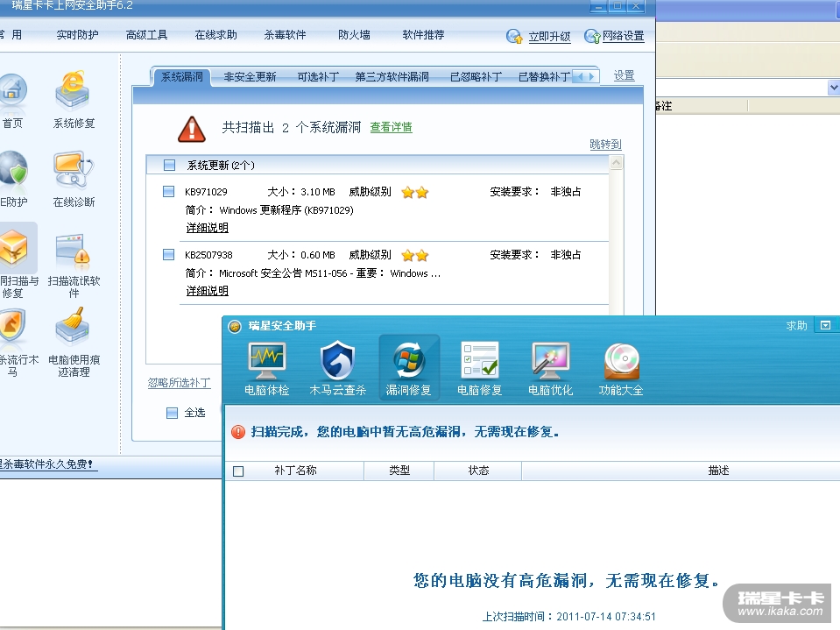
Task: Open the 软件推荐 (Software Recommendations) menu
Action: coord(423,35)
